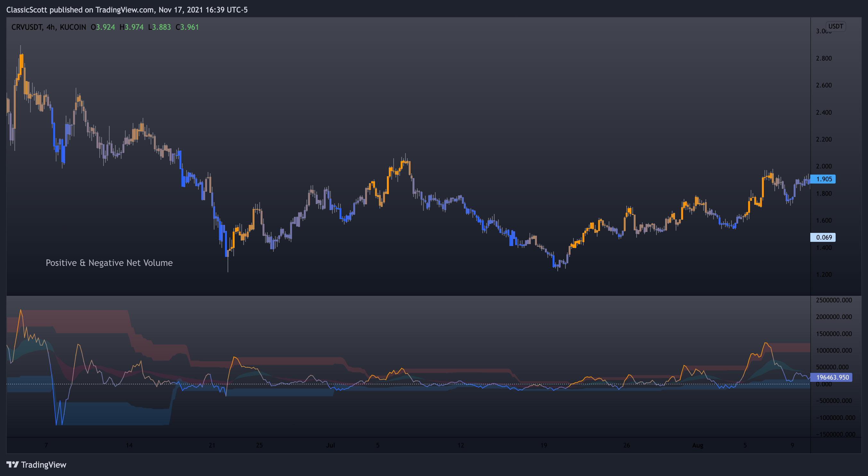Click the 1.200 price axis tick
Image resolution: width=868 pixels, height=476 pixels.
click(x=823, y=275)
